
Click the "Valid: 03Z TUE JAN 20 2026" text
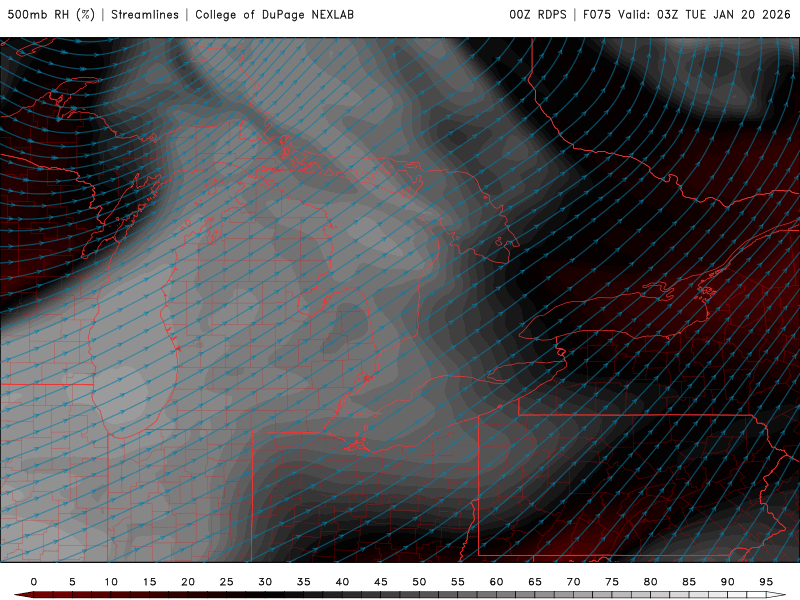(x=704, y=14)
